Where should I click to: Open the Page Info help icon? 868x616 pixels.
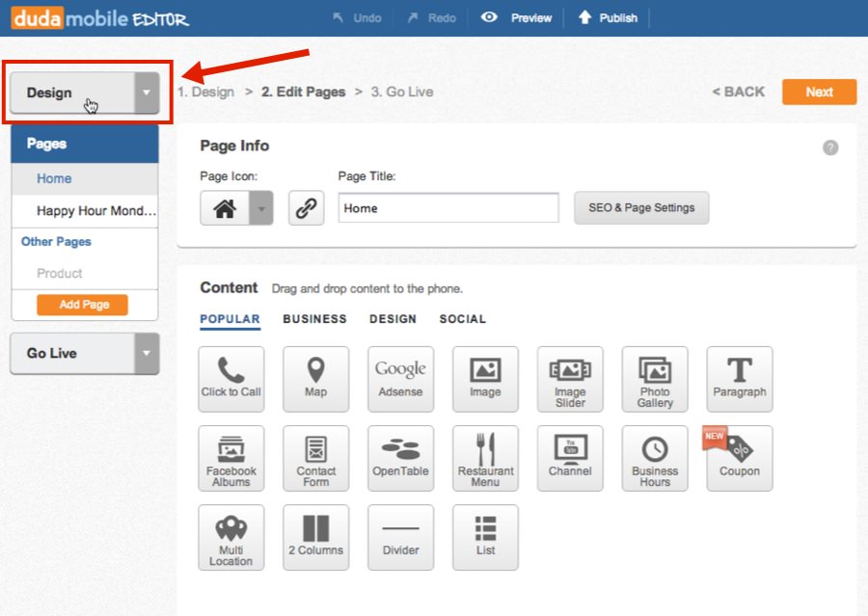click(830, 147)
